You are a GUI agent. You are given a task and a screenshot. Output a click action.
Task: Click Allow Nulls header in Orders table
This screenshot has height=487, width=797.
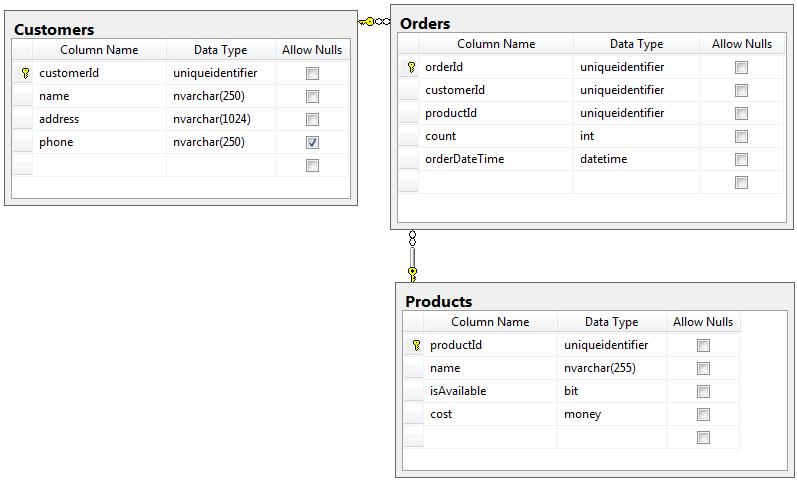pyautogui.click(x=742, y=44)
